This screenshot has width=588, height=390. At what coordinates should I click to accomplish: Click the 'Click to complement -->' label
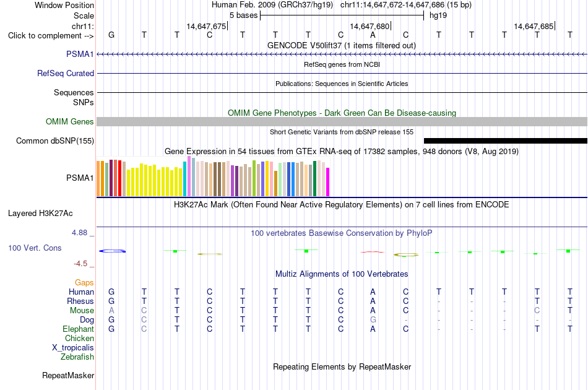coord(51,36)
